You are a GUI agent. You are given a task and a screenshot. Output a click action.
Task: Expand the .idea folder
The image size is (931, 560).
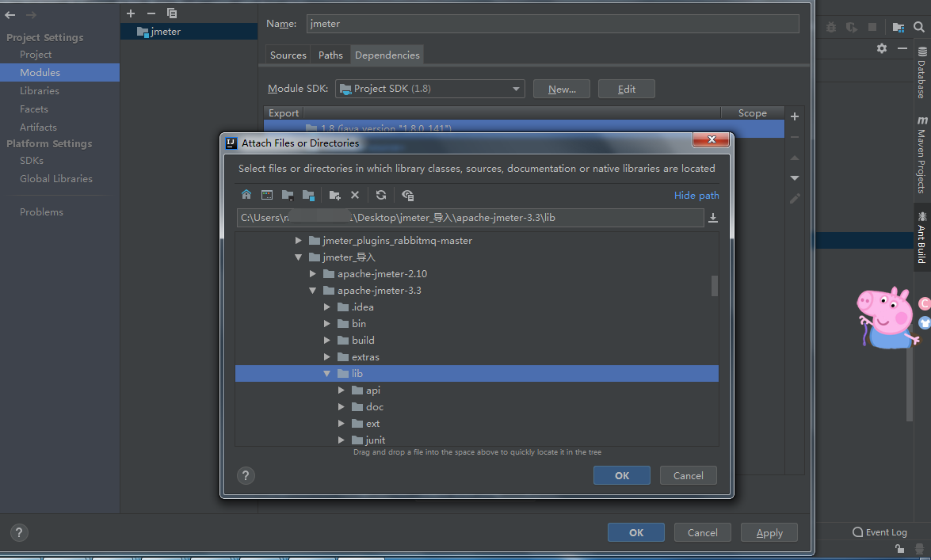point(326,307)
